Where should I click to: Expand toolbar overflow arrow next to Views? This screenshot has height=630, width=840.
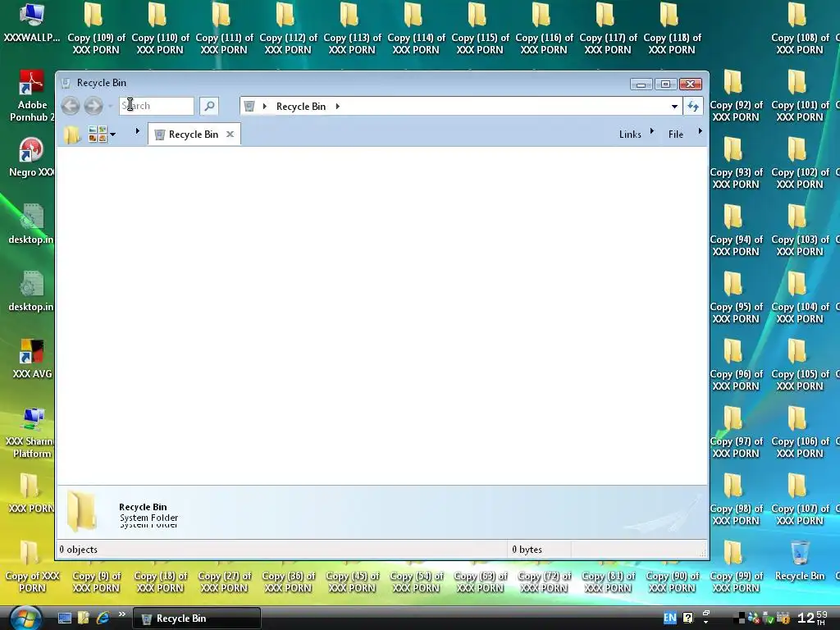[138, 130]
